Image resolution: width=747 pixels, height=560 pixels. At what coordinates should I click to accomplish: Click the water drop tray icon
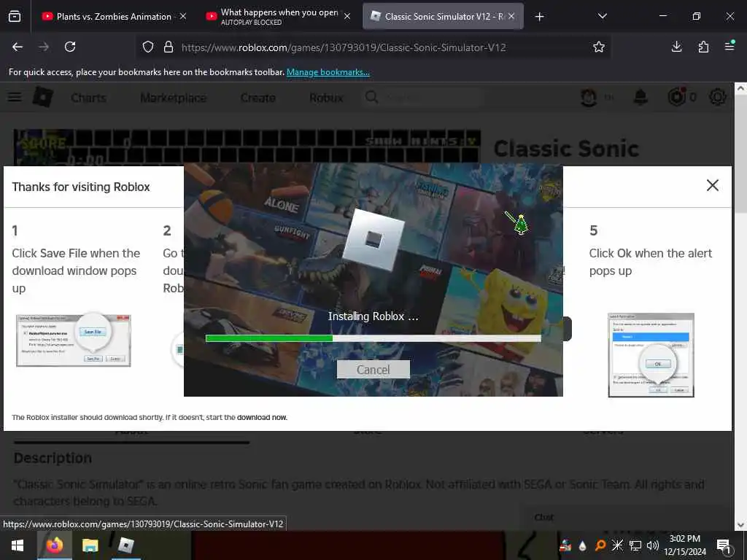(x=583, y=545)
